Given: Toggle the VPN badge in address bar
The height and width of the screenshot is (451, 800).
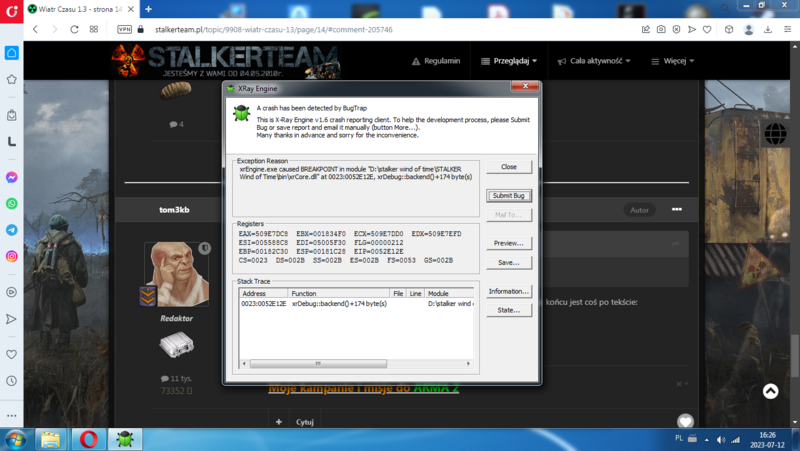Looking at the screenshot, I should (x=125, y=30).
